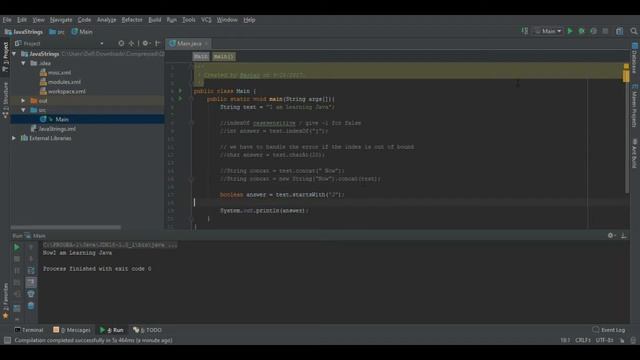The image size is (640, 360).
Task: Up the stack trace arrow in Run panel
Action: 31,247
